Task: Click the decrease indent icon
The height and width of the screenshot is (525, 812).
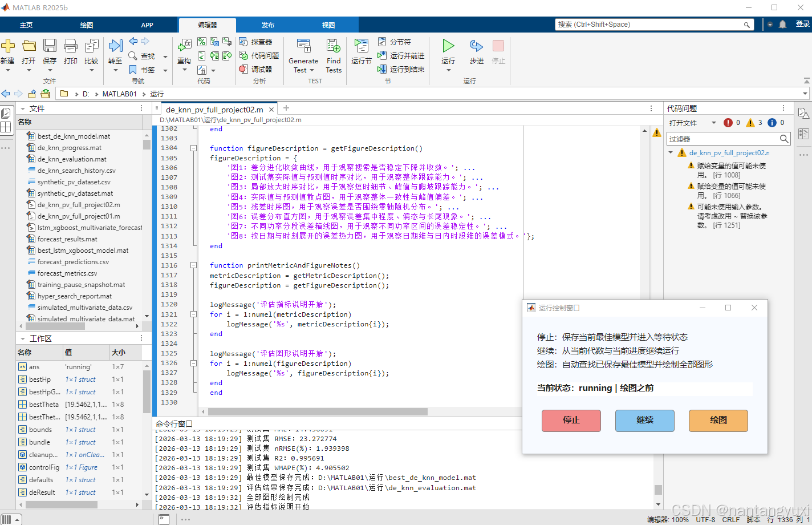Action: 227,56
